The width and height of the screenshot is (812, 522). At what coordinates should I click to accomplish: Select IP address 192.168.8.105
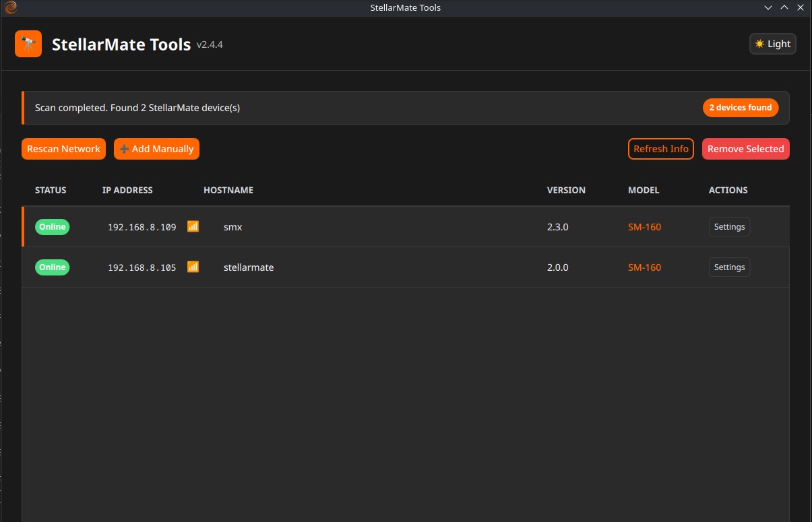142,268
